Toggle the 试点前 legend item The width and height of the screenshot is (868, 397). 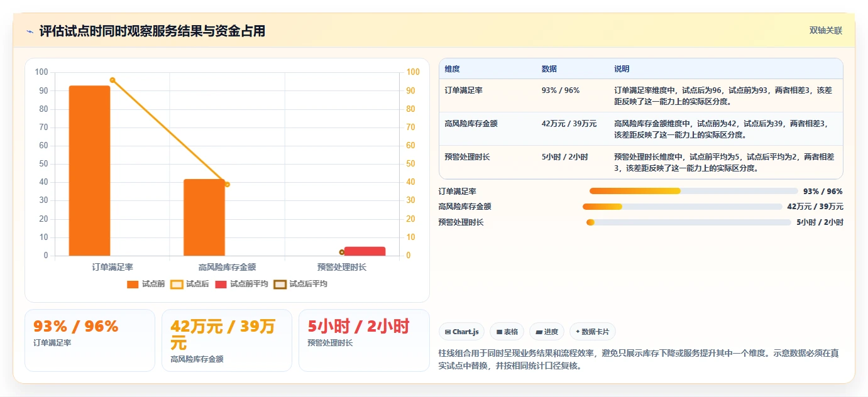coord(146,284)
